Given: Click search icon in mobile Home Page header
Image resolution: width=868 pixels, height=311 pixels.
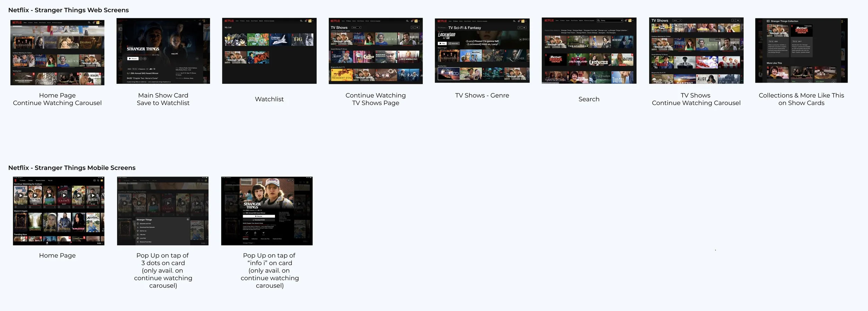Looking at the screenshot, I should 98,180.
